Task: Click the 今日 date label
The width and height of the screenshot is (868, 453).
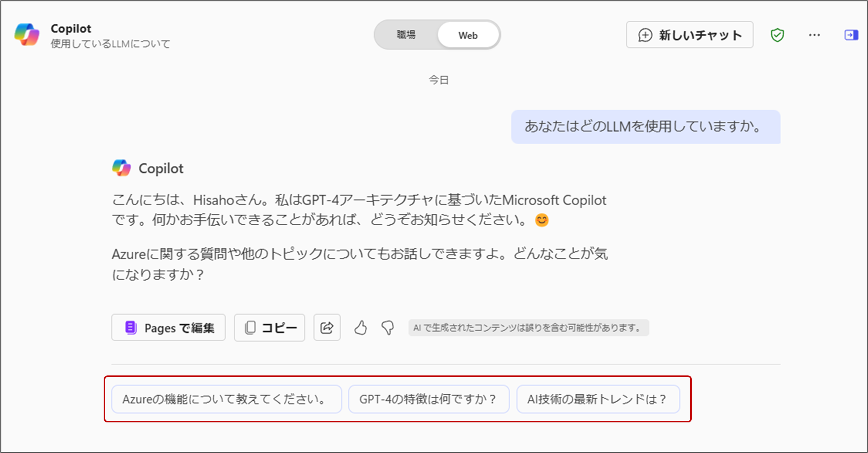Action: click(x=438, y=80)
